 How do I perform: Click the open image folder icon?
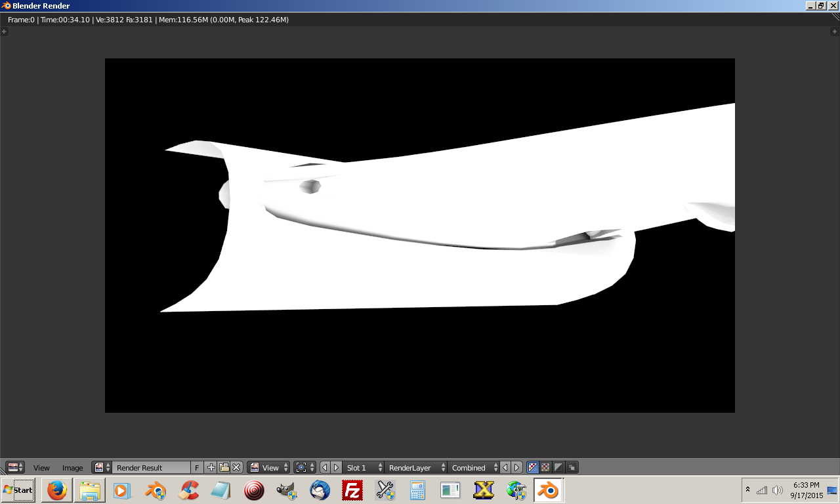point(224,467)
